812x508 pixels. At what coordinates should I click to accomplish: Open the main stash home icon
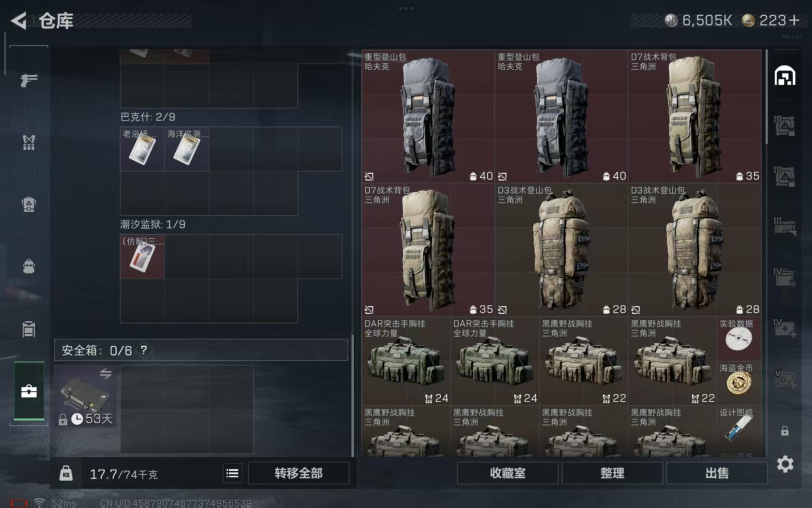(785, 76)
